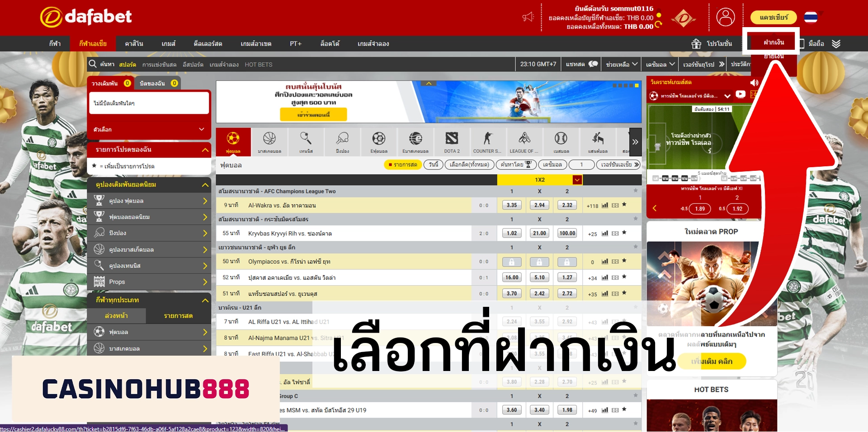Select the football sport icon

tap(233, 142)
